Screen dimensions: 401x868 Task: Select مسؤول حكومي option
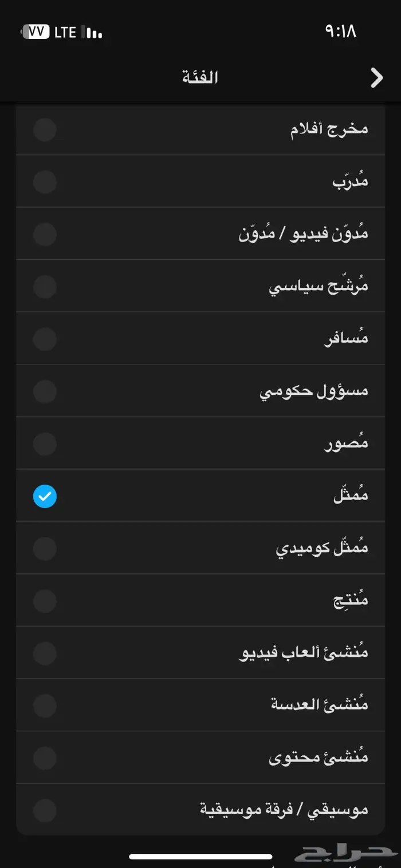point(200,390)
